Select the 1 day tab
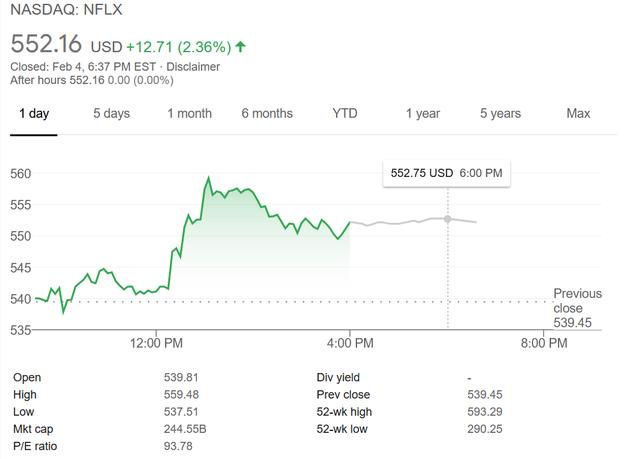Screen dimensions: 630x459 click(34, 113)
